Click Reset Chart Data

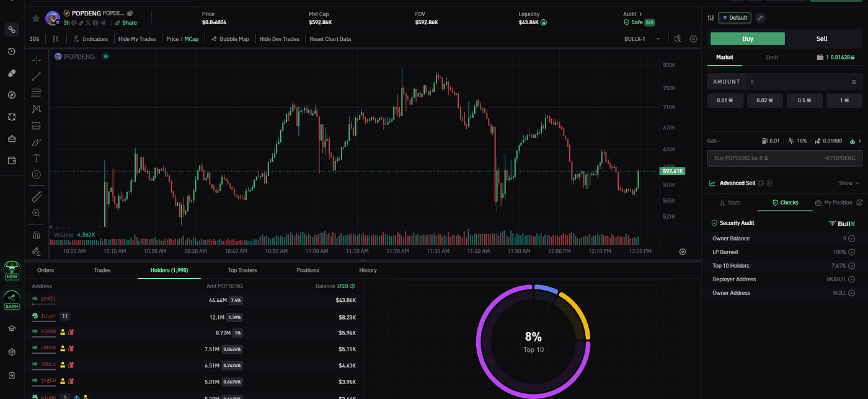[x=330, y=39]
